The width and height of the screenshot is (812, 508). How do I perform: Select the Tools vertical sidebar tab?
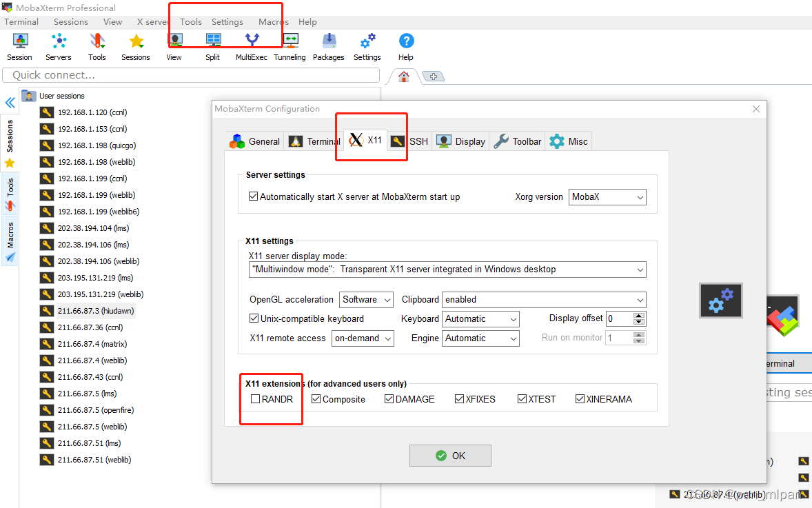pos(10,194)
